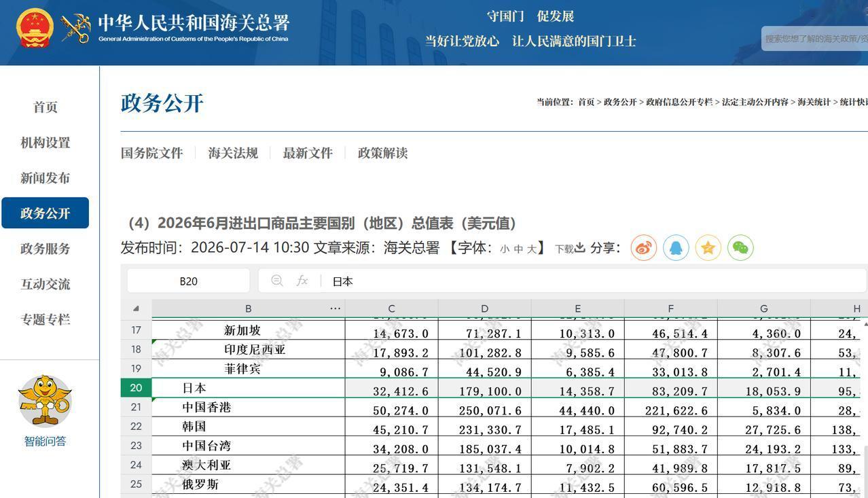Viewport: 868px width, 498px height.
Task: Select column E header
Action: (577, 308)
